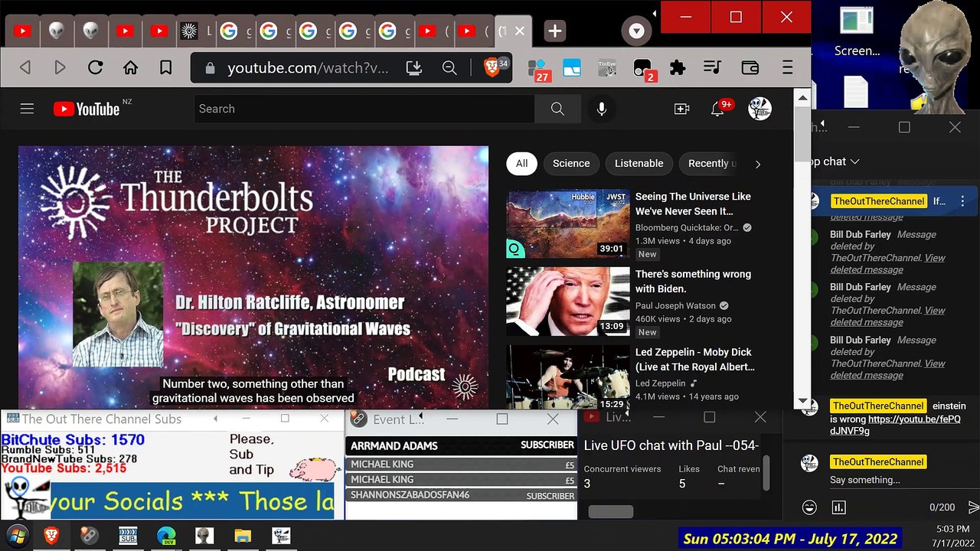Open Brave Shields lion icon
This screenshot has width=980, height=551.
[492, 68]
